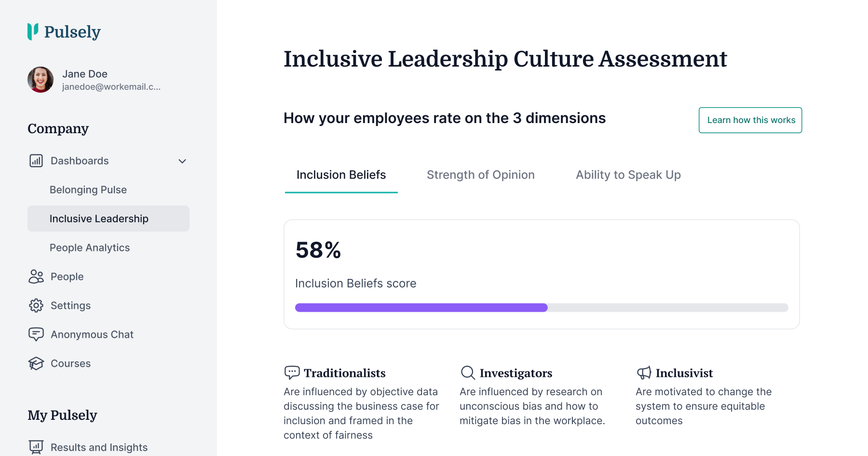Select the Inclusion Beliefs tab
The height and width of the screenshot is (456, 868).
341,175
